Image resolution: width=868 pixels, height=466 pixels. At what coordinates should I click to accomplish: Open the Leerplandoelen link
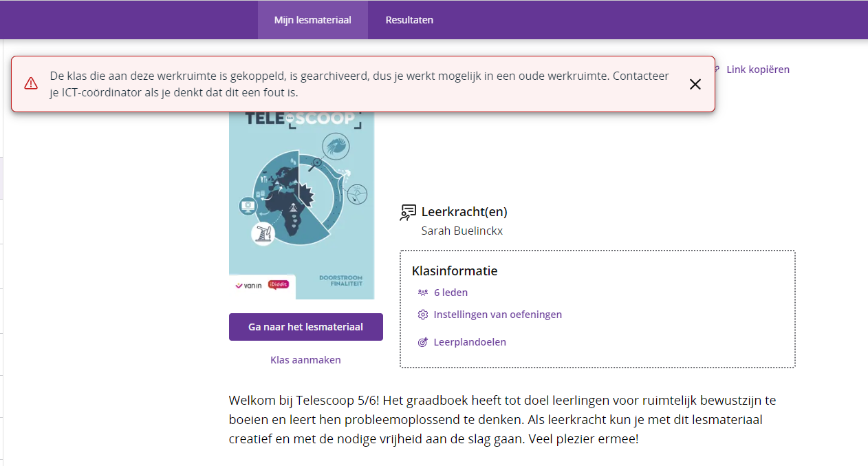(470, 342)
